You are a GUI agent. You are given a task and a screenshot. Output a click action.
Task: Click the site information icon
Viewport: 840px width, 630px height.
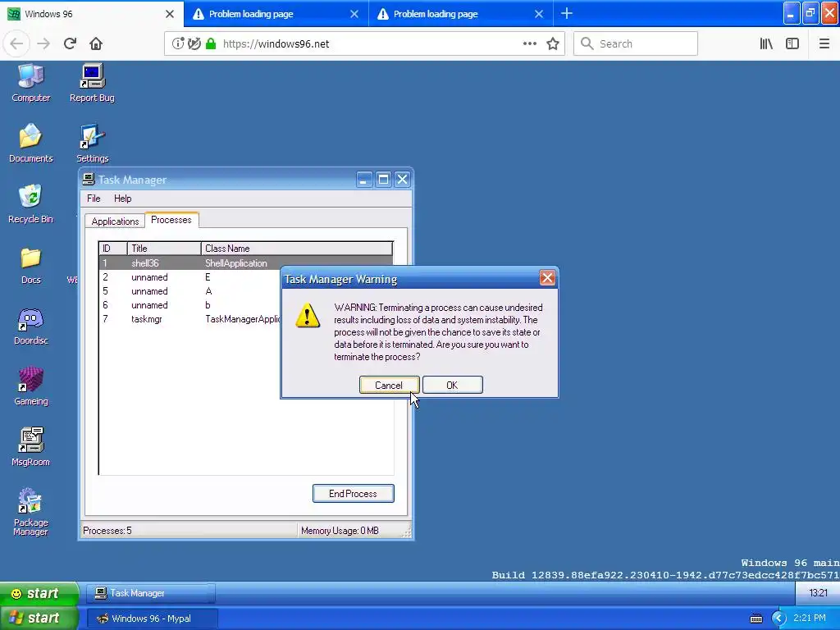pyautogui.click(x=178, y=43)
